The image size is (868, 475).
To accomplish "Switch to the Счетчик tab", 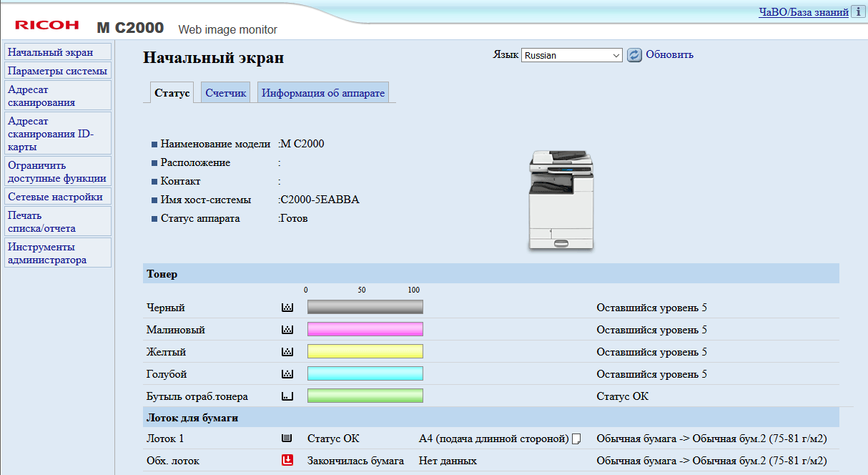I will [226, 93].
